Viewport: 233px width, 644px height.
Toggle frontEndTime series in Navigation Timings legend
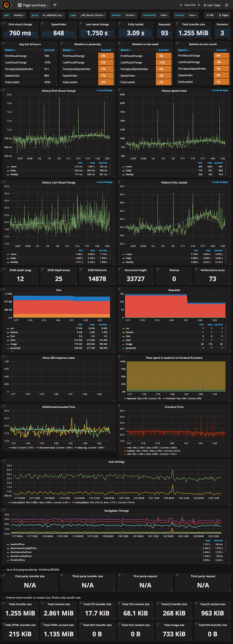click(17, 560)
